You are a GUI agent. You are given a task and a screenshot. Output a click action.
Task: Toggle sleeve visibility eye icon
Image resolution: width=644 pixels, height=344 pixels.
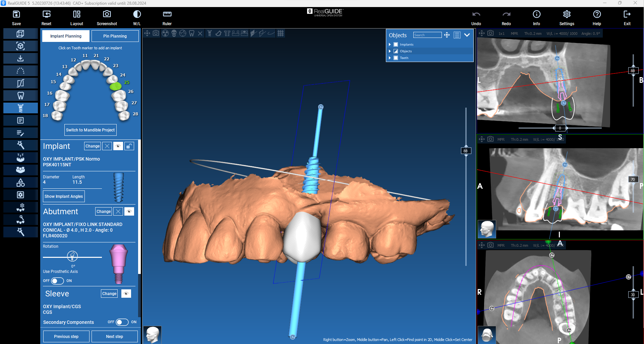[x=126, y=294]
